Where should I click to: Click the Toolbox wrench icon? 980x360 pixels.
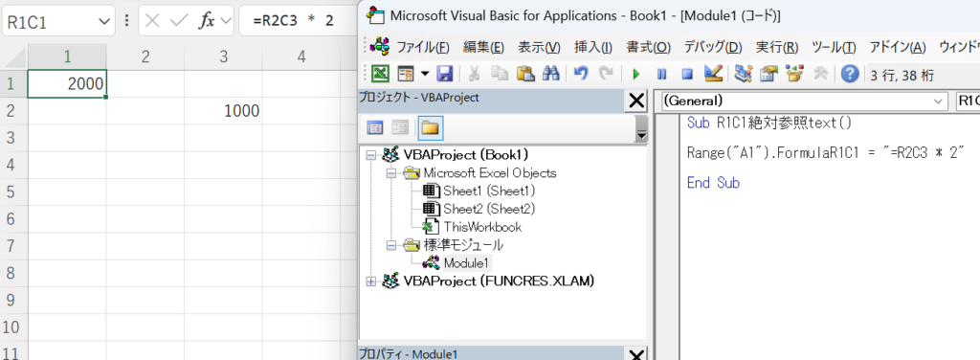click(x=820, y=75)
